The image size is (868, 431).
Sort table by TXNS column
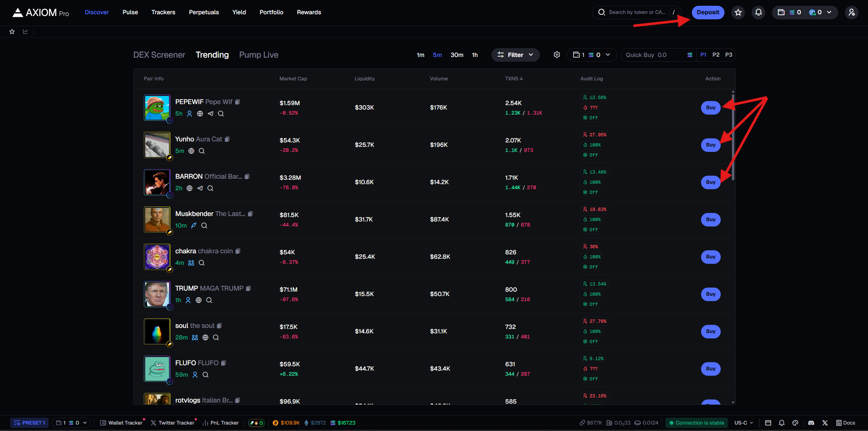point(514,79)
